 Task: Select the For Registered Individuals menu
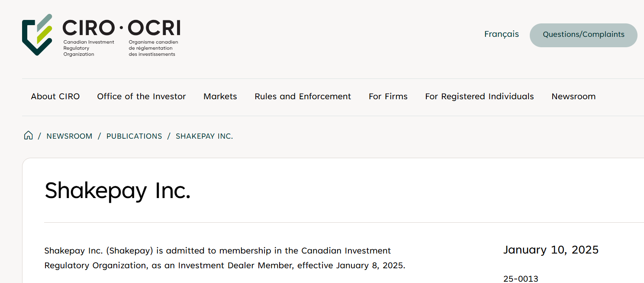(480, 97)
